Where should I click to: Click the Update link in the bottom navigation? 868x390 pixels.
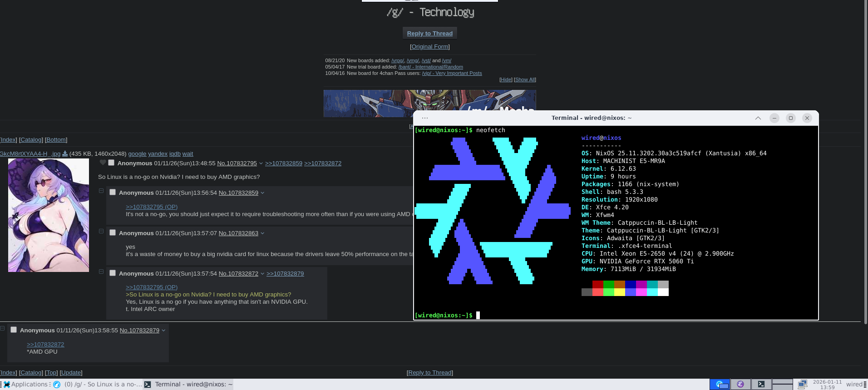tap(71, 373)
